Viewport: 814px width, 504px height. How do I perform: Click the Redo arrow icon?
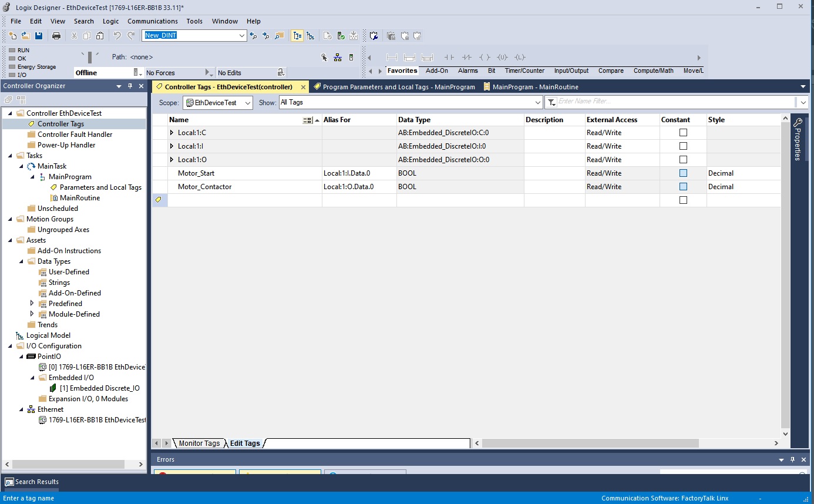click(x=130, y=36)
